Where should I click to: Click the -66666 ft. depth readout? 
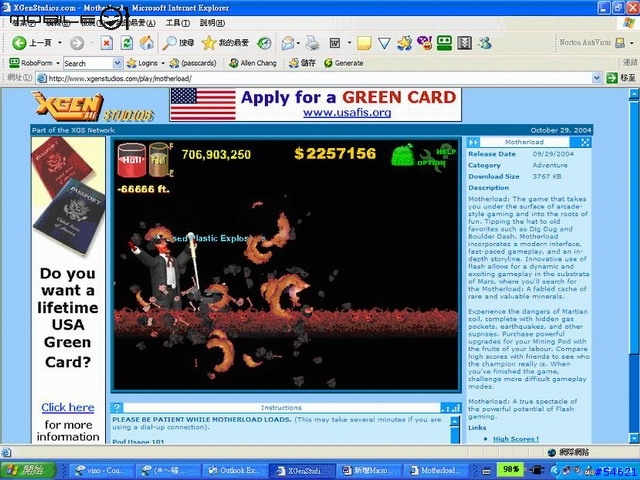pyautogui.click(x=143, y=189)
